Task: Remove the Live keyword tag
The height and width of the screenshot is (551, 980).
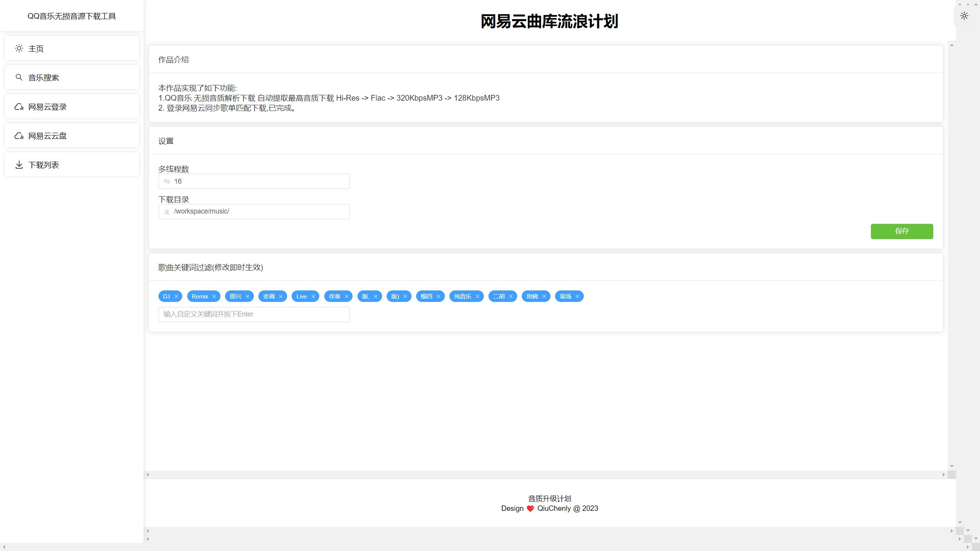Action: click(313, 297)
